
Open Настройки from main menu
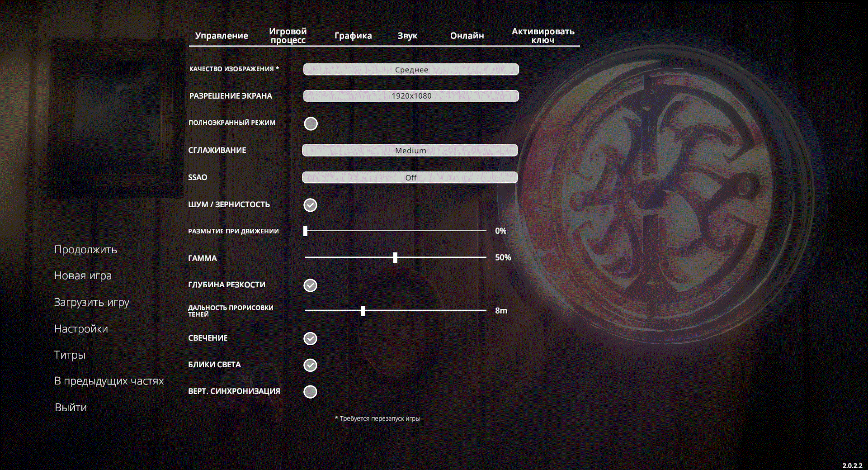pyautogui.click(x=81, y=329)
